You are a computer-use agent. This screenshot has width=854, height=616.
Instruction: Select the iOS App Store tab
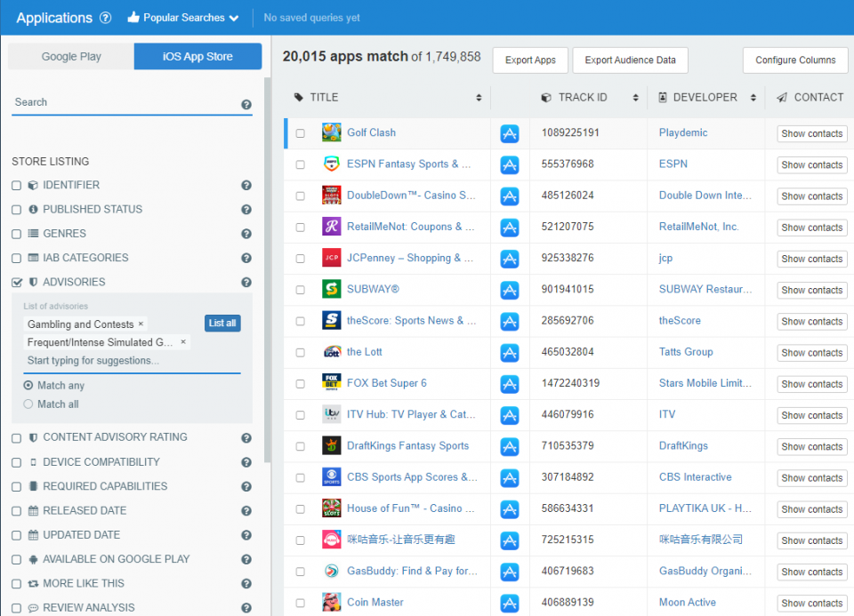(x=197, y=57)
